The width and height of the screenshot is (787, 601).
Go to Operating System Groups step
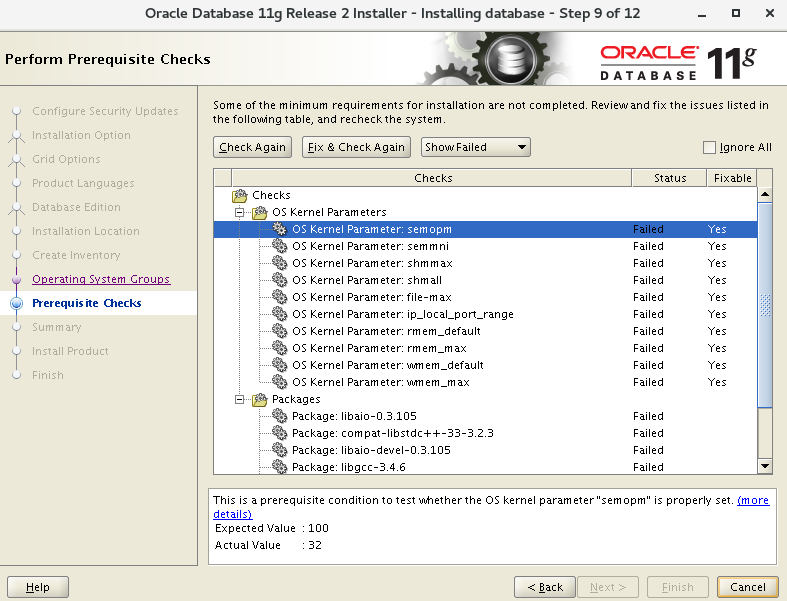point(101,279)
